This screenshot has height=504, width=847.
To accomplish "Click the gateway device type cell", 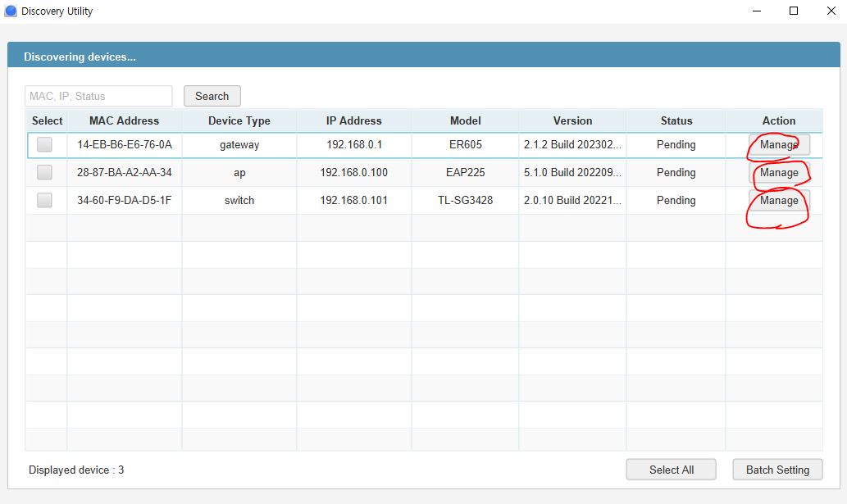I will point(239,144).
